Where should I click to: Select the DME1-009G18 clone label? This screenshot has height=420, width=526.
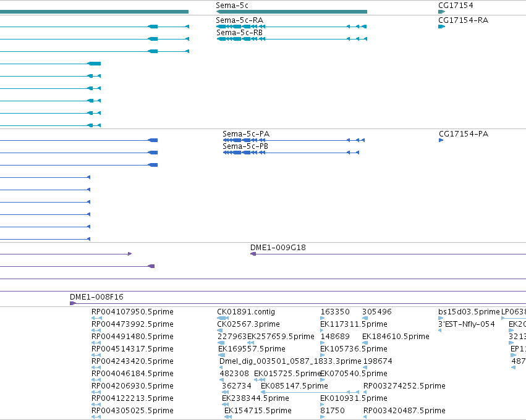[278, 248]
